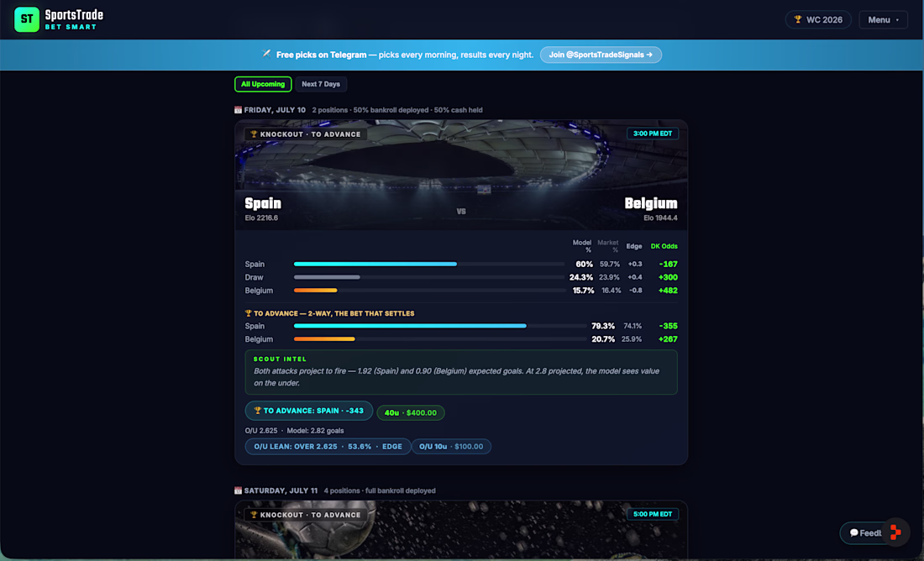This screenshot has height=561, width=924.
Task: Click the O/U 10u $100.00 stake badge
Action: [451, 447]
